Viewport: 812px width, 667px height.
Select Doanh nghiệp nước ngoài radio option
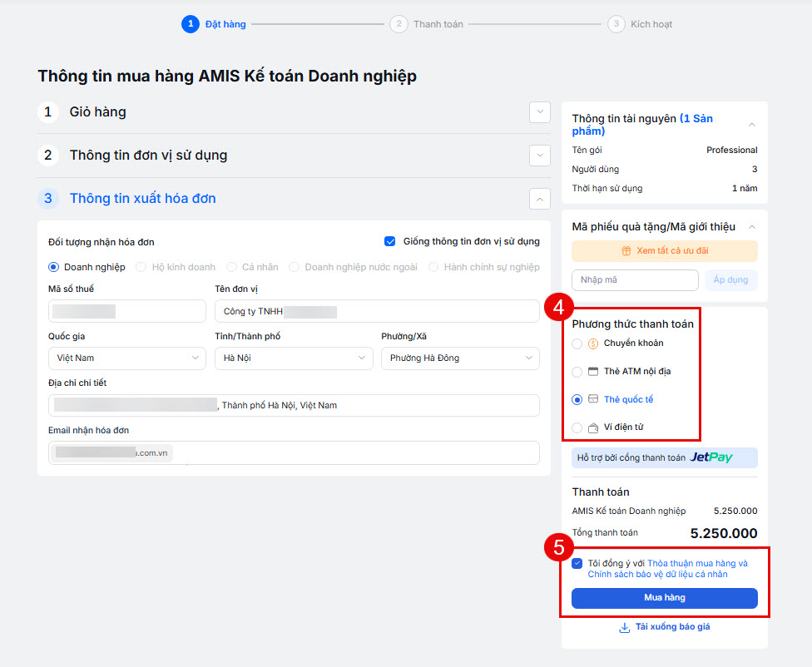295,267
